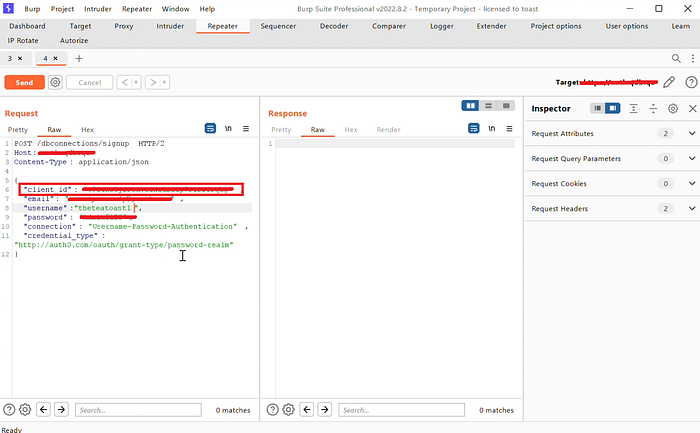The width and height of the screenshot is (700, 433).
Task: Open back history dropdown arrow
Action: pyautogui.click(x=136, y=82)
